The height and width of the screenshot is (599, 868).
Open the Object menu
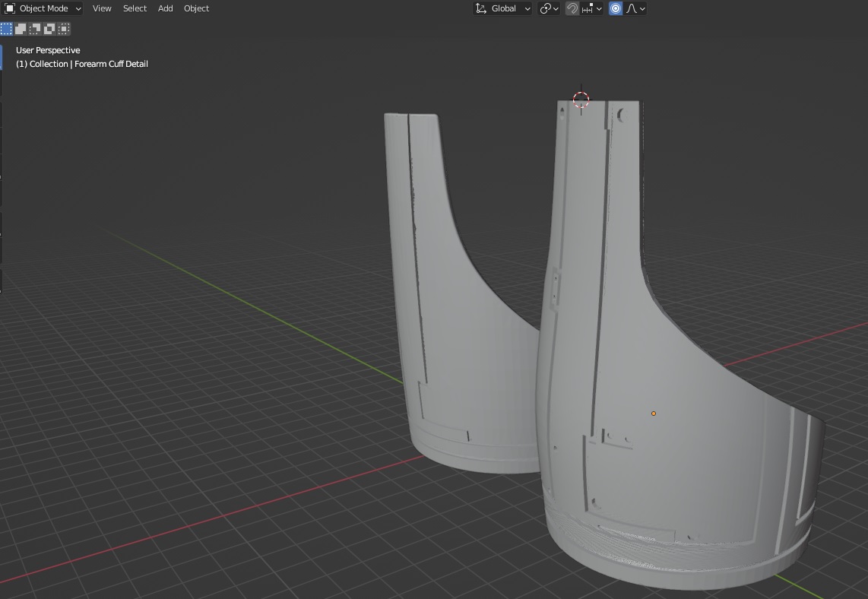[x=197, y=8]
